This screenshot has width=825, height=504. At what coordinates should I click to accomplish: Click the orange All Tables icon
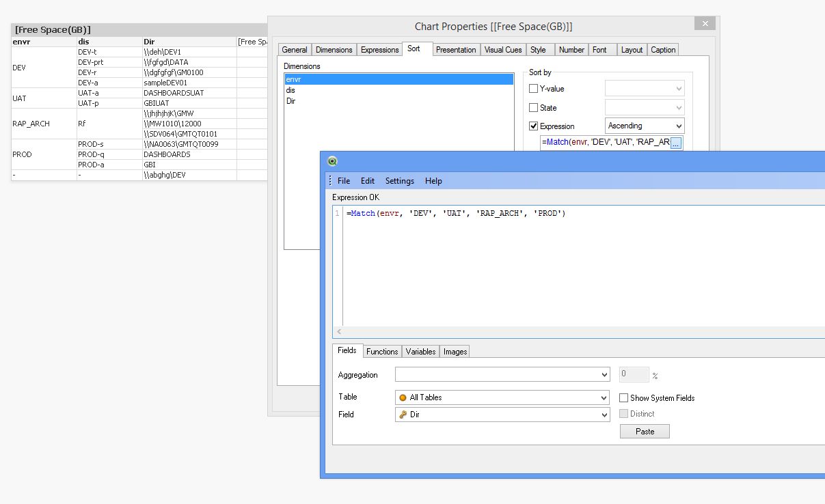403,397
